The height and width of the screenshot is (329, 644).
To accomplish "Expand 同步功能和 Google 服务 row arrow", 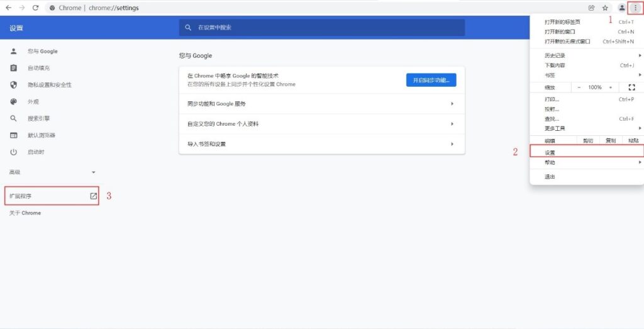I will [x=452, y=104].
